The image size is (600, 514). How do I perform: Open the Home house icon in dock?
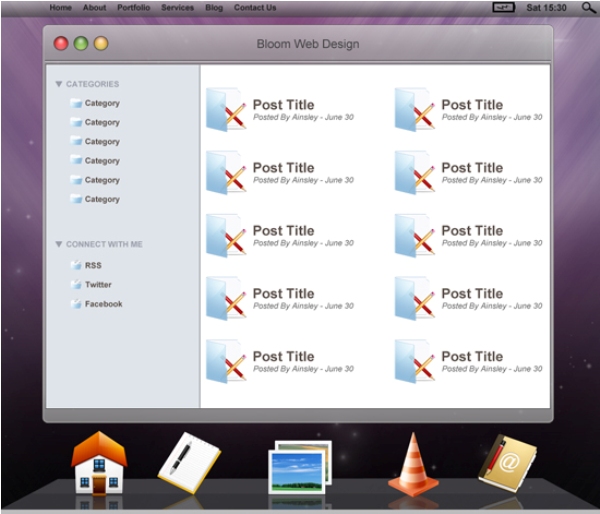tap(98, 465)
